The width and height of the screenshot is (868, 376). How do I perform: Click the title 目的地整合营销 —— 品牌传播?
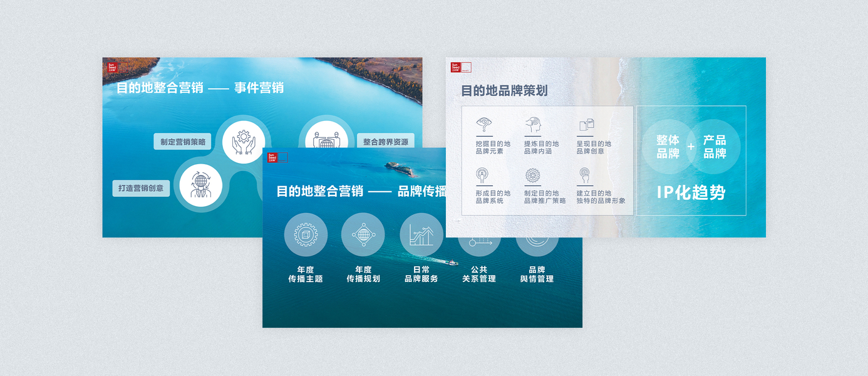point(361,192)
